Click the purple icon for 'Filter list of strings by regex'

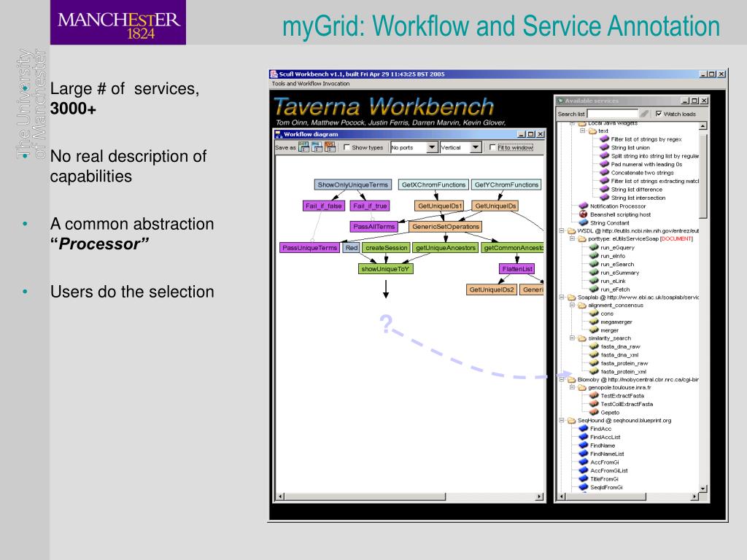(604, 139)
